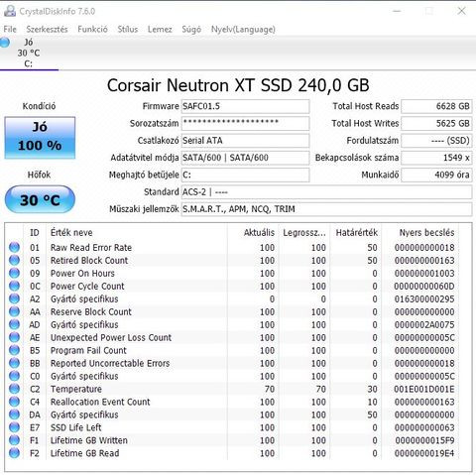Click the Csatlakozó Serial ATA field

(x=245, y=141)
